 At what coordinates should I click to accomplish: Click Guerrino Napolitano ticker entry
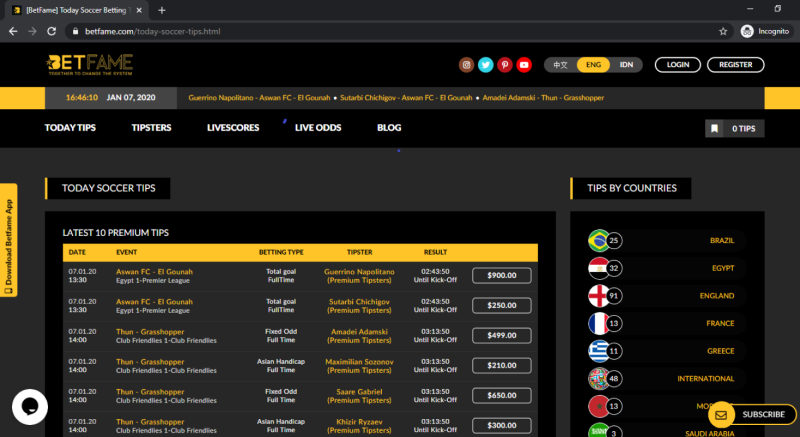tap(259, 97)
